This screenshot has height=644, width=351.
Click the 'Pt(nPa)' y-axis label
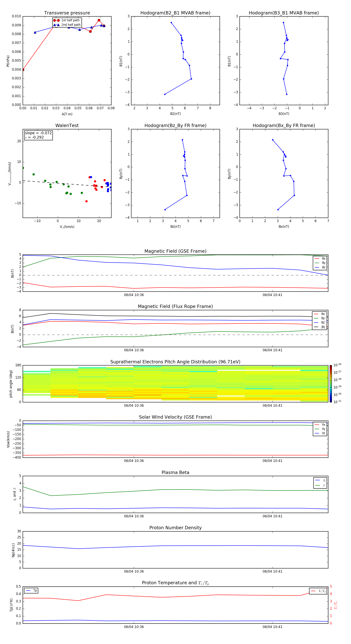tap(8, 61)
